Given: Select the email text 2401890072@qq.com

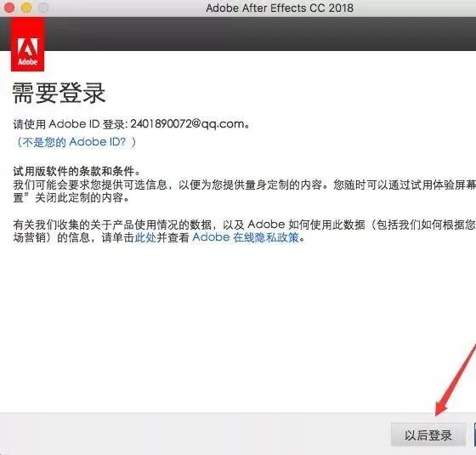Looking at the screenshot, I should 187,124.
